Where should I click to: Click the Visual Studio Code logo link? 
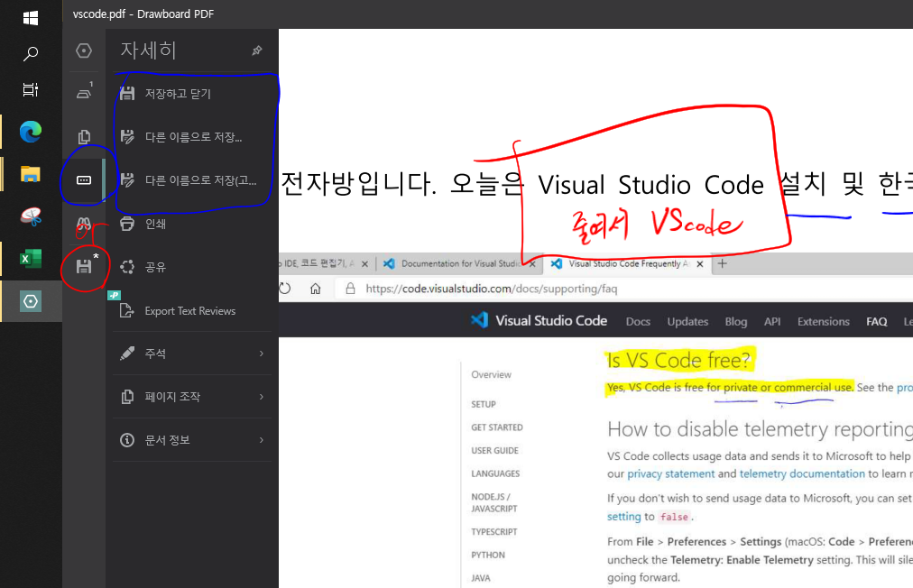tap(539, 320)
